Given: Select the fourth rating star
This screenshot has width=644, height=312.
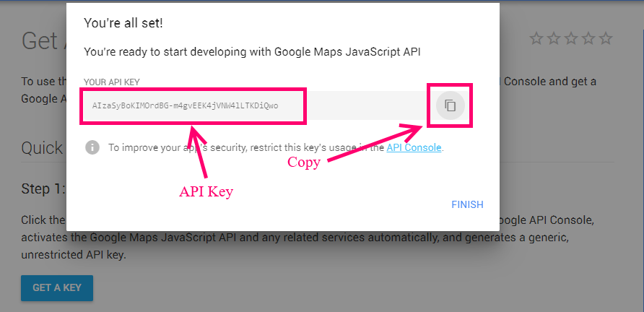Looking at the screenshot, I should click(588, 39).
